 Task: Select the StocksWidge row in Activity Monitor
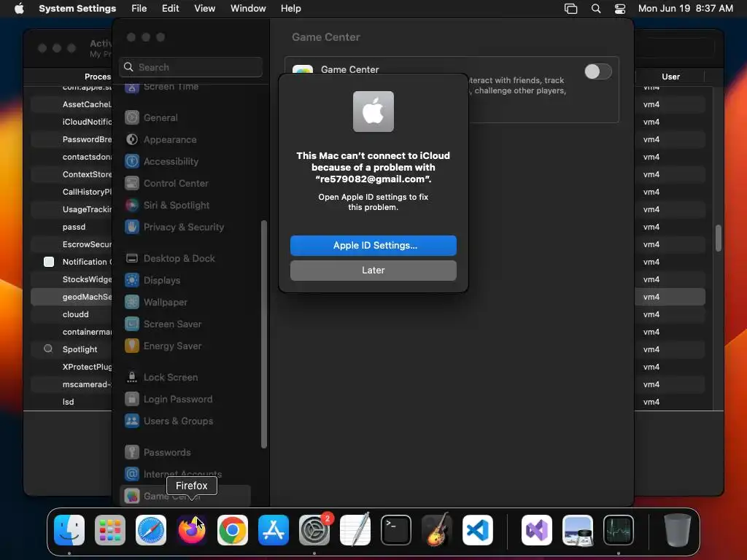pyautogui.click(x=71, y=279)
